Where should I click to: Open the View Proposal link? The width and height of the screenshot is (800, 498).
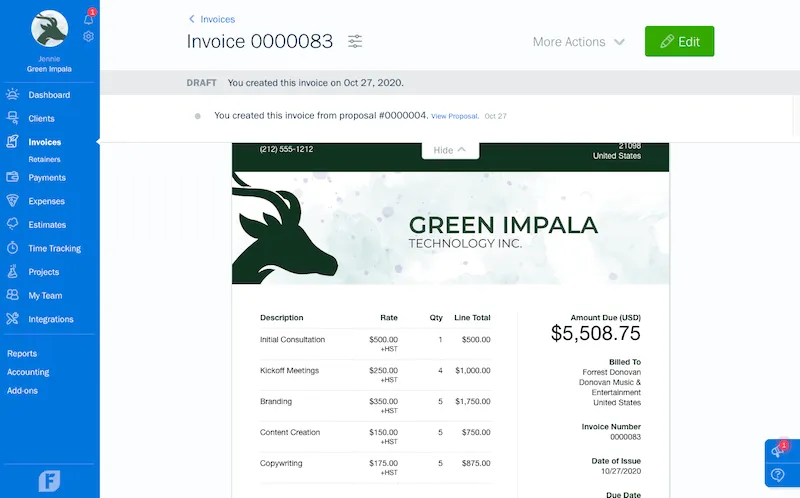(454, 116)
